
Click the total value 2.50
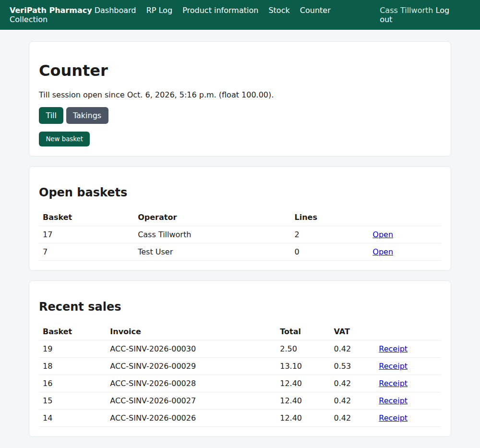point(288,349)
